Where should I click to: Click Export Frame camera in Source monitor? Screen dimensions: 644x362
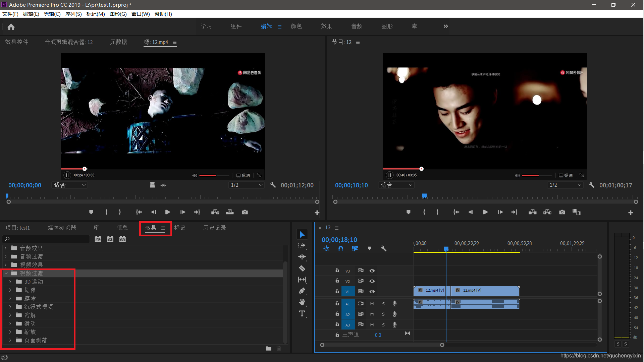(x=245, y=212)
